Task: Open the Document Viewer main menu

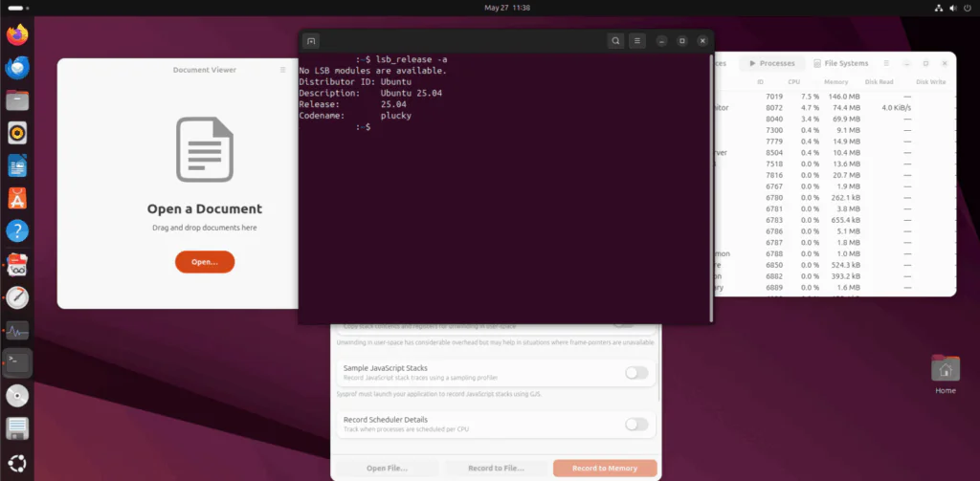Action: click(282, 70)
